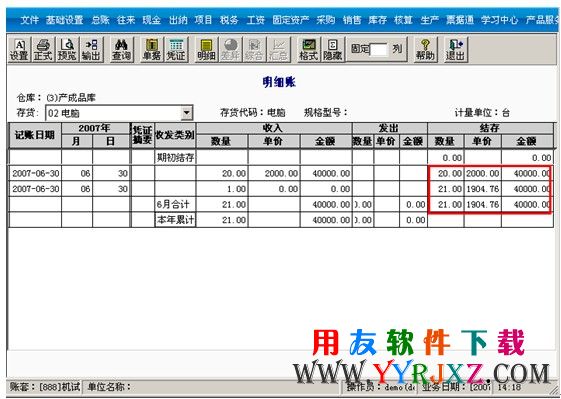Open print preview via 预览 icon
This screenshot has height=399, width=561.
tap(67, 50)
